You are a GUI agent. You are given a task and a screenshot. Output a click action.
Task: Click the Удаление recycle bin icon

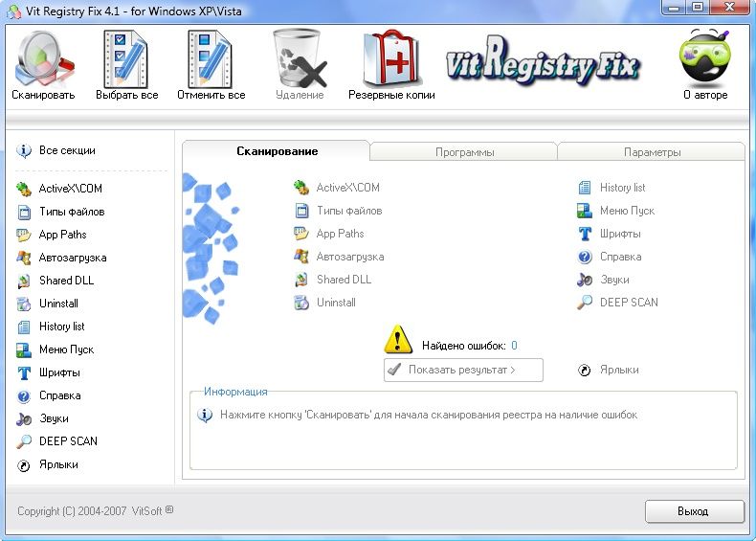click(x=300, y=58)
